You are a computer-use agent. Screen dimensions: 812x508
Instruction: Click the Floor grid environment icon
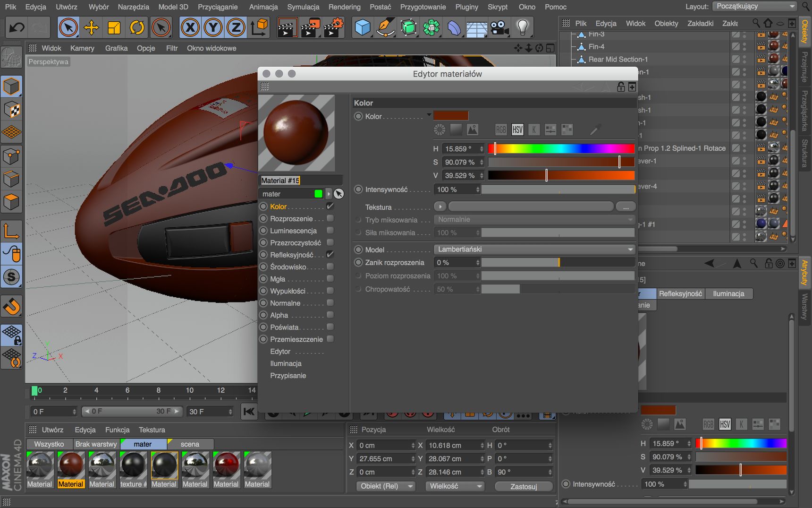pos(477,27)
